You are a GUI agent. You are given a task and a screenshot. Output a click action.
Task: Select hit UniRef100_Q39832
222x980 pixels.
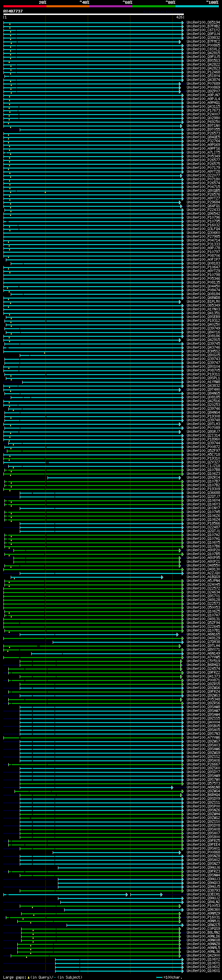(203, 38)
